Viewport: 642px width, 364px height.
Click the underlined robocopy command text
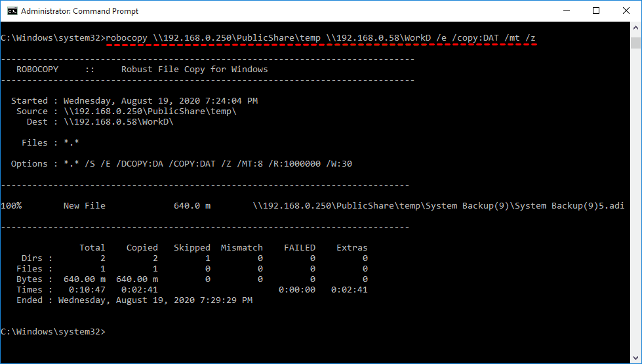point(320,37)
